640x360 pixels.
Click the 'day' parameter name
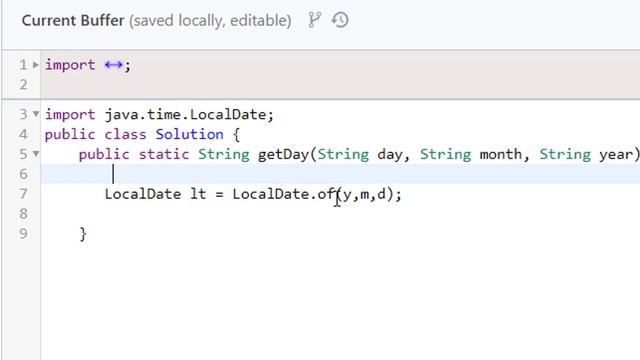pos(389,155)
